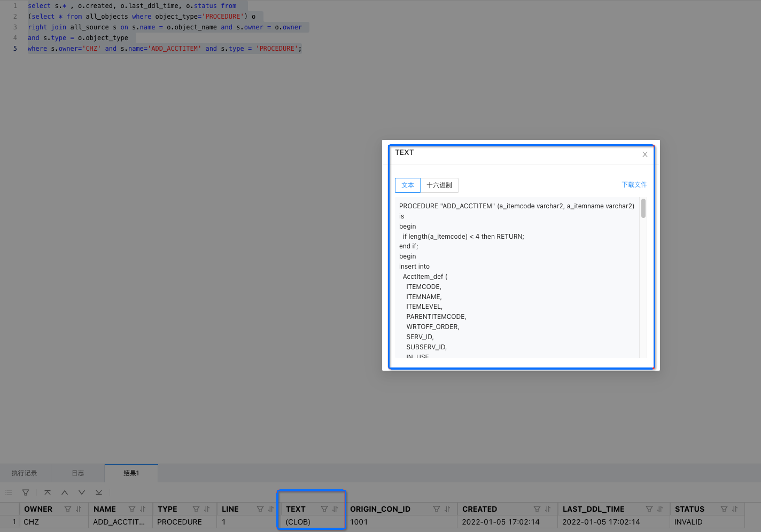Open filter on the TYPE column
The height and width of the screenshot is (532, 761).
tap(196, 509)
